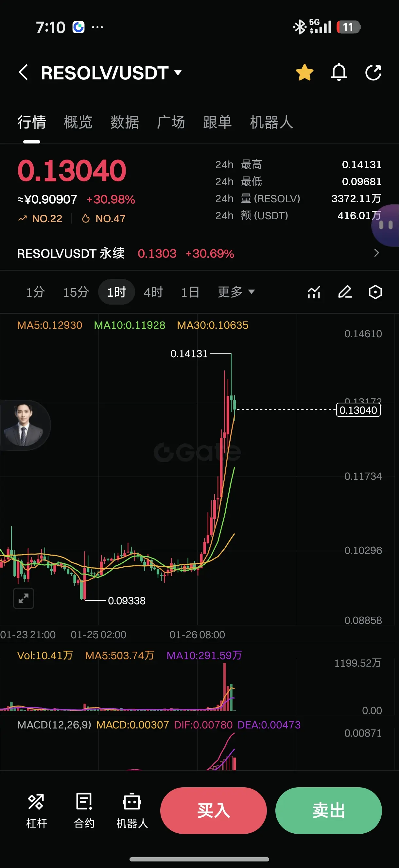Tap the back arrow icon

23,73
